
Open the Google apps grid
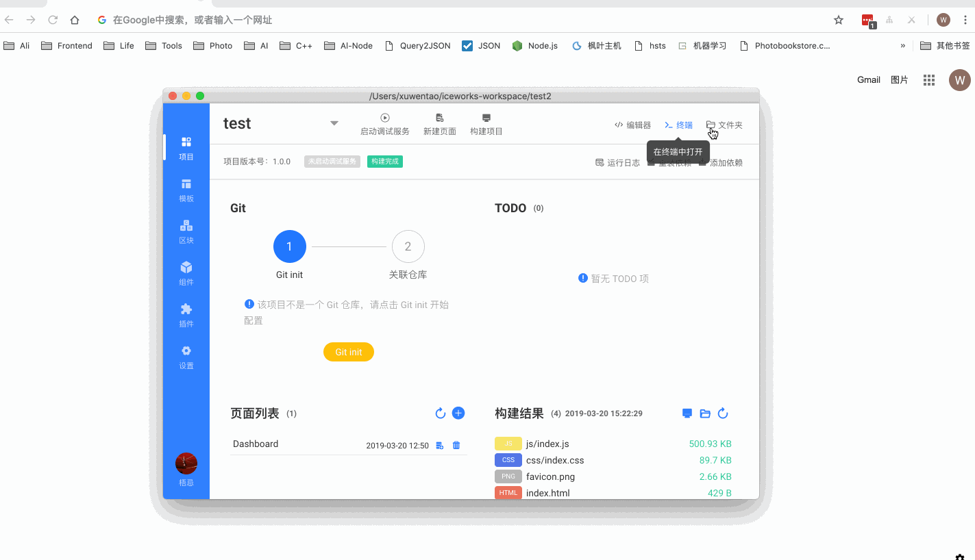929,80
